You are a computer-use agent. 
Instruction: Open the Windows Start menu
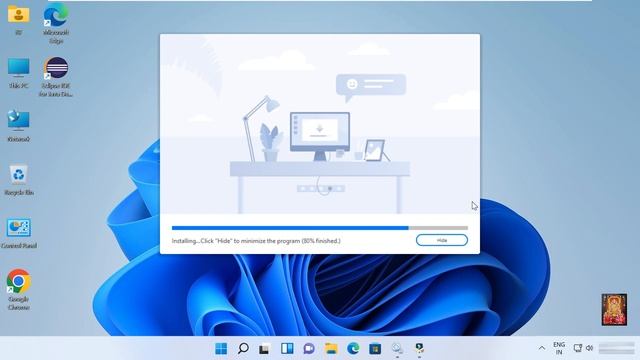(221, 348)
